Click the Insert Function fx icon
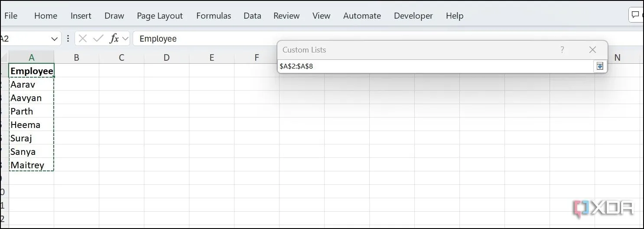The image size is (644, 229). [x=114, y=39]
